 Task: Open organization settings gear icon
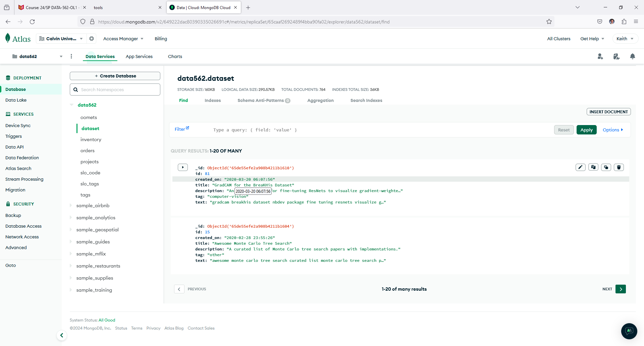click(92, 39)
